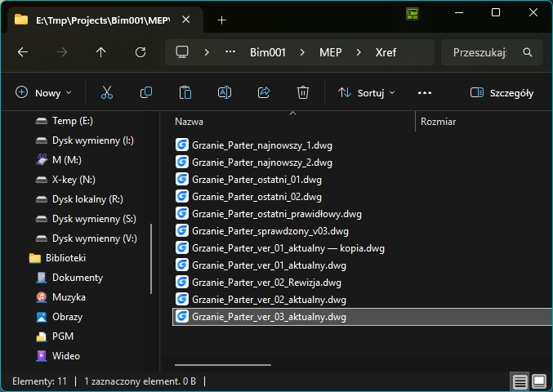Click the icon of Grzanie_Parter_ver_02_Rewizja.dwg
The height and width of the screenshot is (392, 553).
(x=182, y=282)
